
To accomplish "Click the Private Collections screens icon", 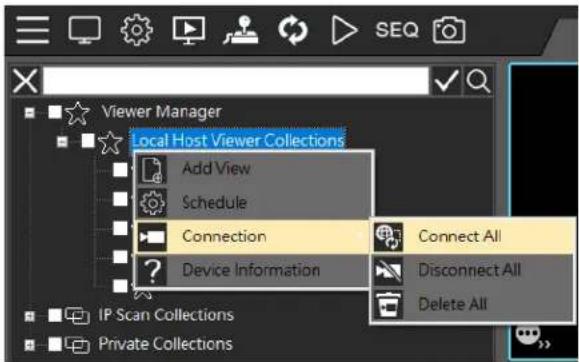I will tap(77, 345).
